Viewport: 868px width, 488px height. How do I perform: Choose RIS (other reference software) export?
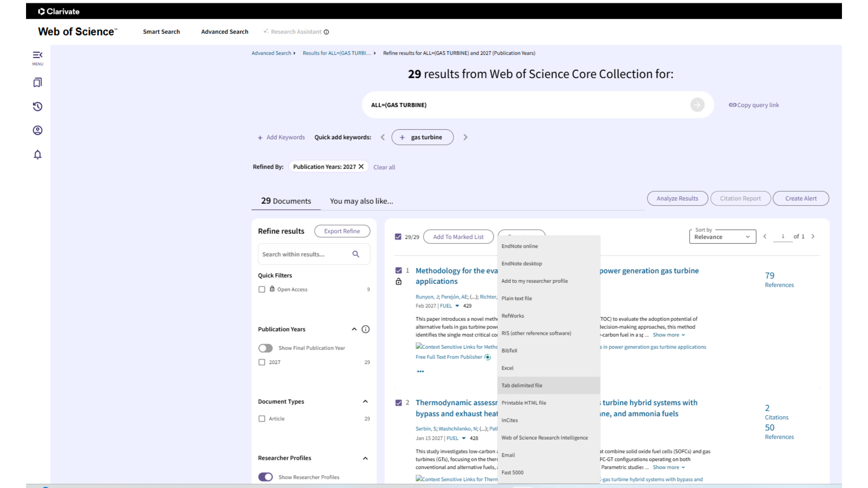(x=549, y=333)
